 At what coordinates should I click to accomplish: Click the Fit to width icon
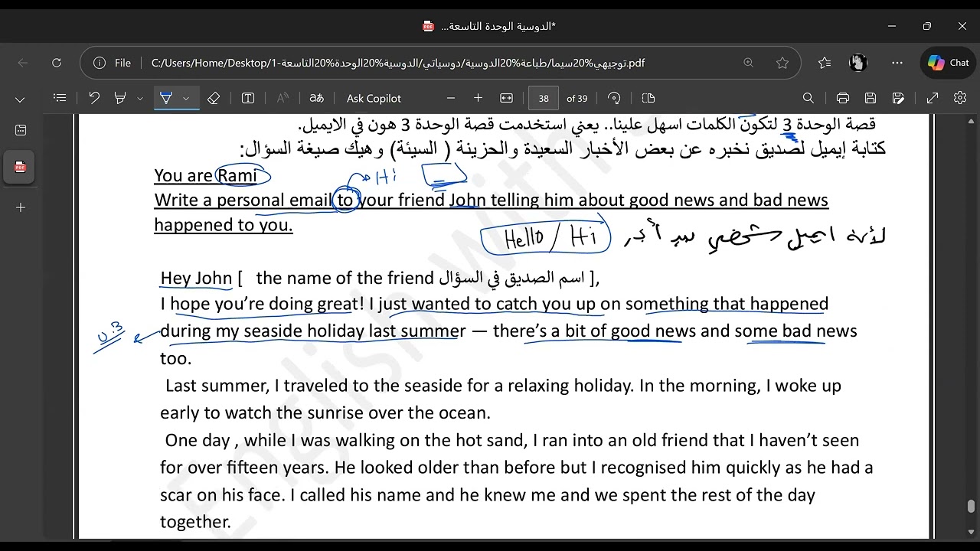coord(506,98)
